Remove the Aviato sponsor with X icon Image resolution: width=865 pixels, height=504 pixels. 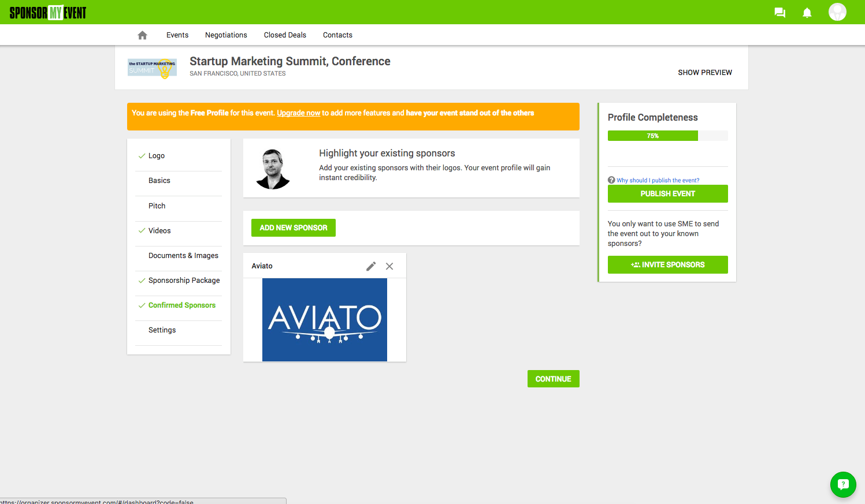pyautogui.click(x=389, y=266)
